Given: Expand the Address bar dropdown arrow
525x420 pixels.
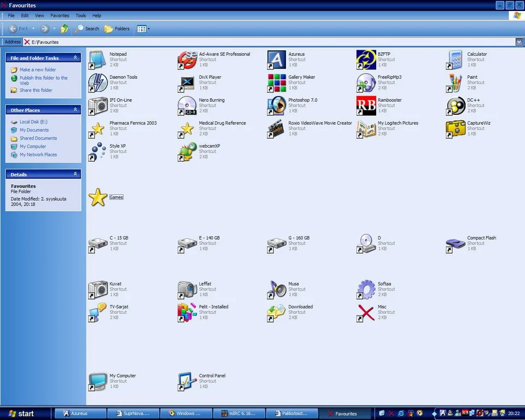Looking at the screenshot, I should tap(519, 42).
